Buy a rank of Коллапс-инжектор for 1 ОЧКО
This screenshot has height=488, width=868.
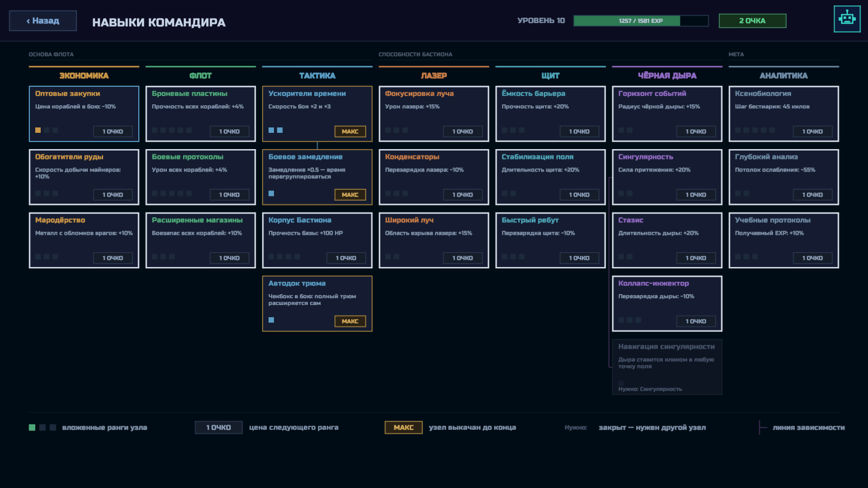[x=696, y=321]
